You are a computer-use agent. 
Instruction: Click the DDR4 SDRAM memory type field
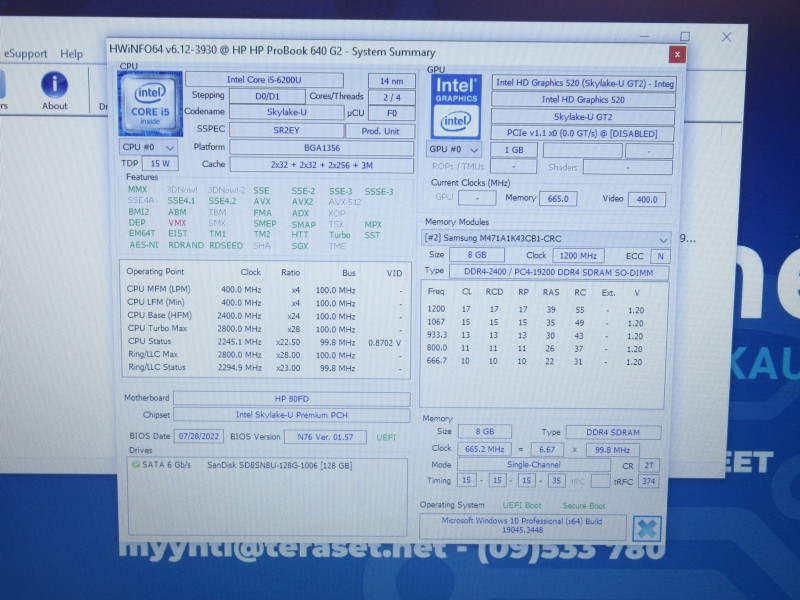613,432
